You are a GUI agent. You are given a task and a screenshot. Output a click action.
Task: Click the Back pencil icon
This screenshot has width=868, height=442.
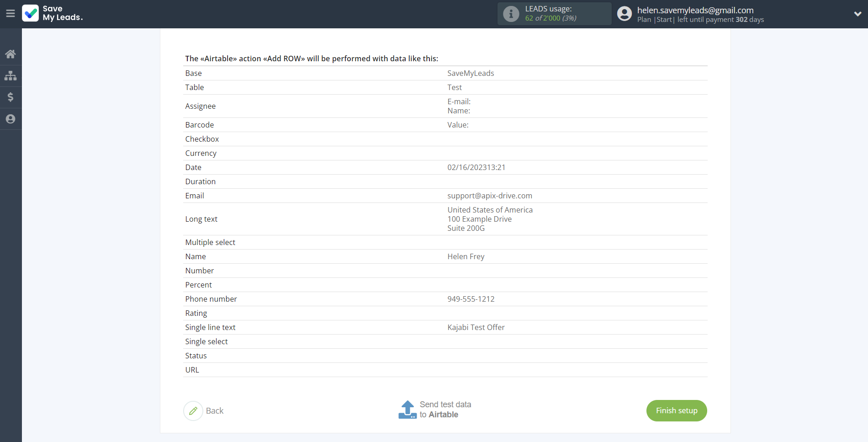click(x=193, y=411)
